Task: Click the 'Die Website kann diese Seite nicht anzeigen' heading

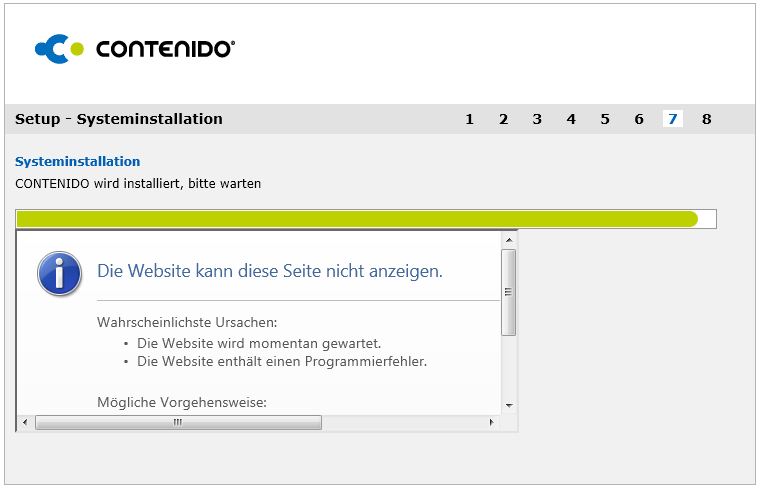Action: tap(269, 271)
